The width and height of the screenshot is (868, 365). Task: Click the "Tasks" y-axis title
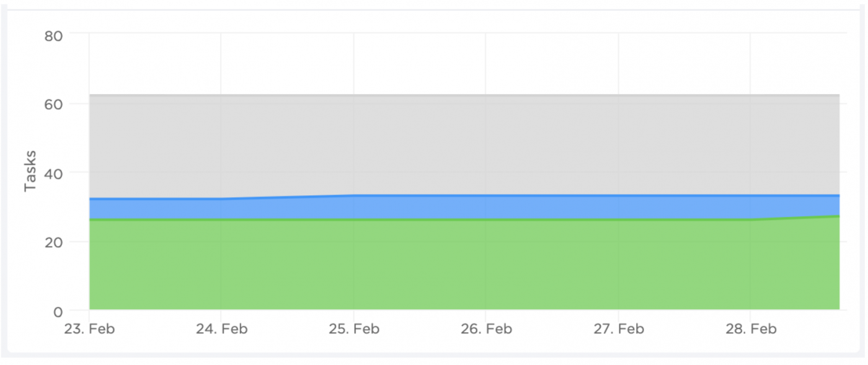click(x=30, y=170)
